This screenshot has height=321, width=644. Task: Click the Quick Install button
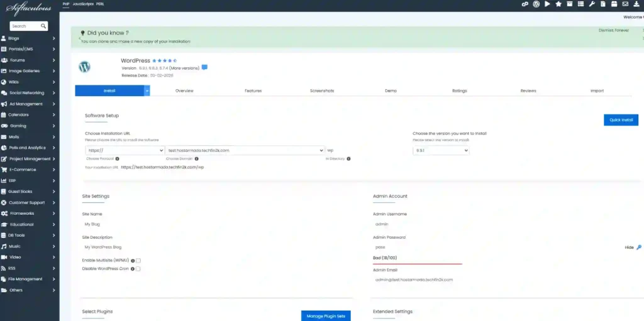click(x=621, y=120)
